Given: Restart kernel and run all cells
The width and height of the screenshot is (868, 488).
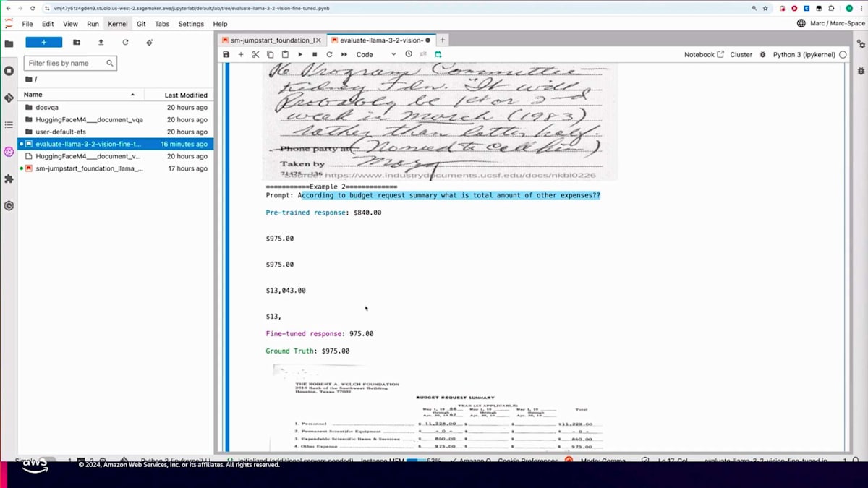Looking at the screenshot, I should 344,54.
